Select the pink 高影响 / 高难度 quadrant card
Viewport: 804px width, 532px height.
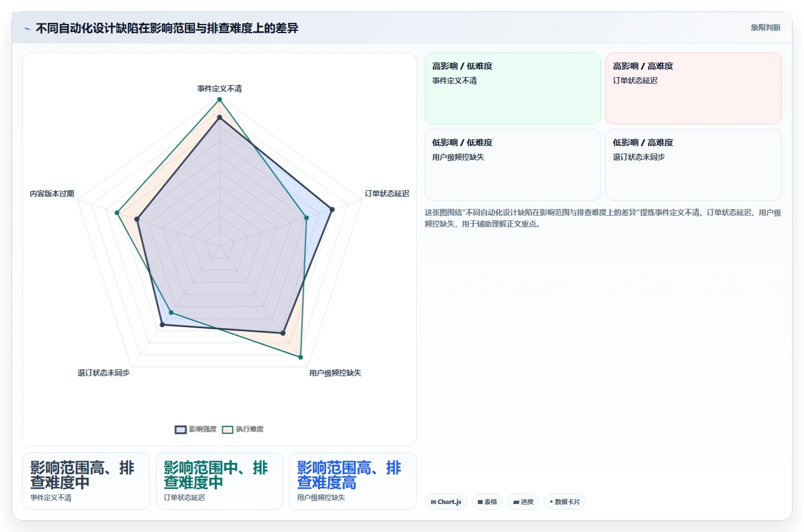[693, 88]
